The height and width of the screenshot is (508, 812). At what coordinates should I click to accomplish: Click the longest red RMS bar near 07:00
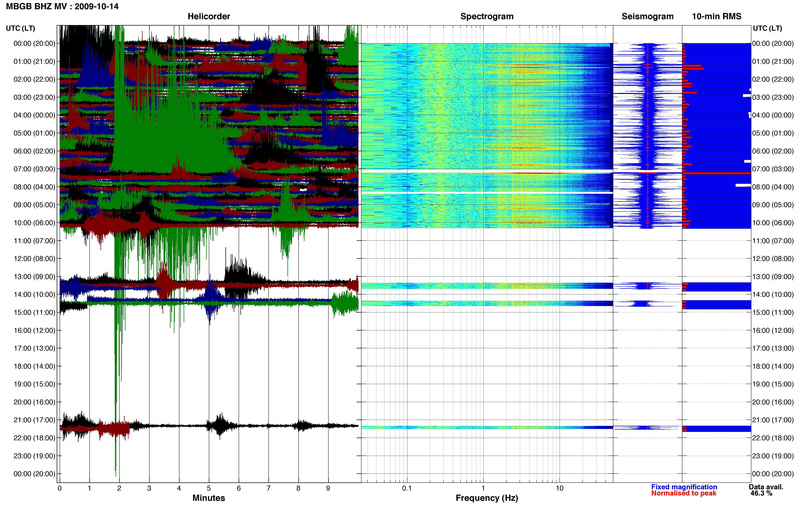tap(716, 173)
